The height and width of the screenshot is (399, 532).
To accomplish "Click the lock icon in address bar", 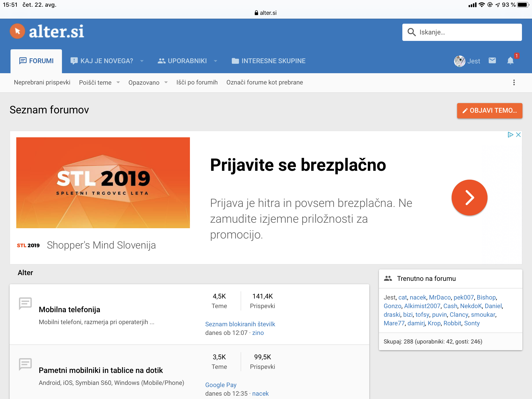I will pyautogui.click(x=256, y=13).
